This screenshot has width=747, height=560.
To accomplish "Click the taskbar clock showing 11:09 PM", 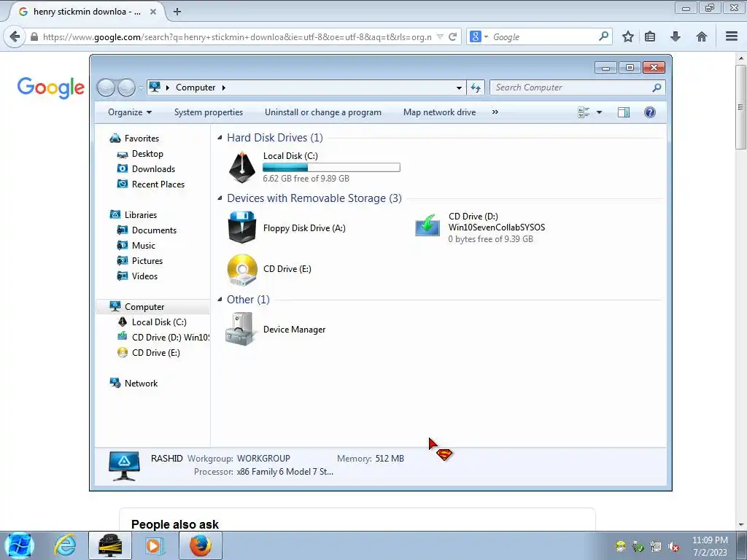I will tap(710, 546).
